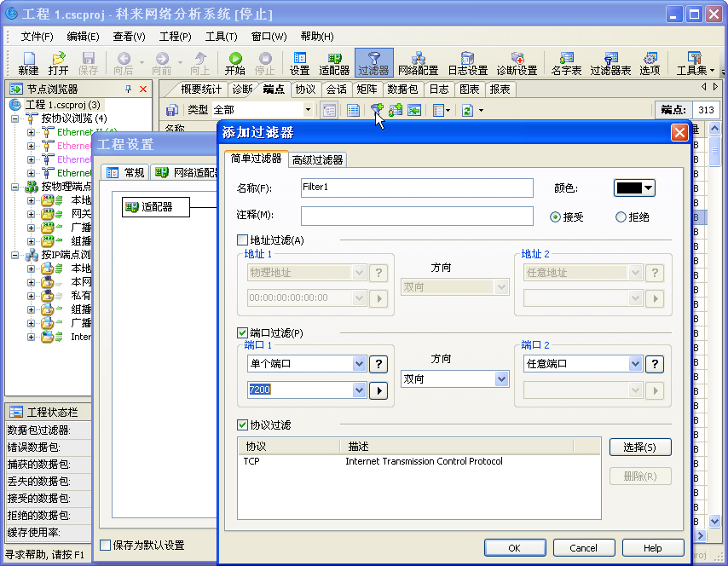The width and height of the screenshot is (728, 566).
Task: Click the 注释 comment input field
Action: 417,216
